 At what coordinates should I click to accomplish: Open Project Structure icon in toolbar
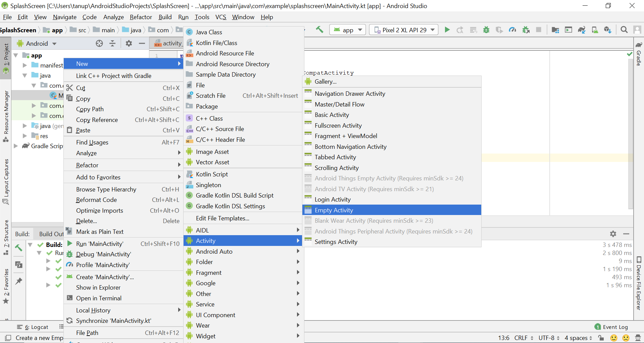pos(555,30)
